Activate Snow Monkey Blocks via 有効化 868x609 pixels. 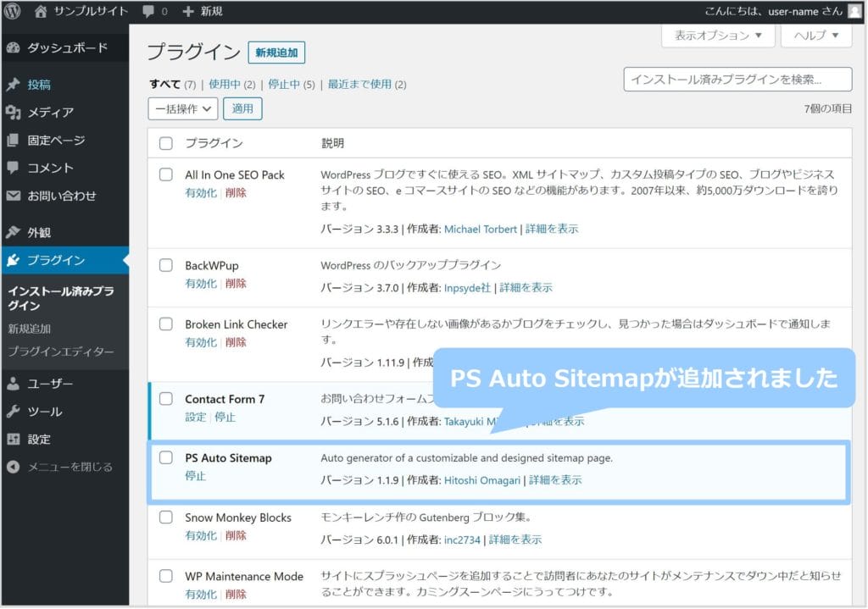201,536
